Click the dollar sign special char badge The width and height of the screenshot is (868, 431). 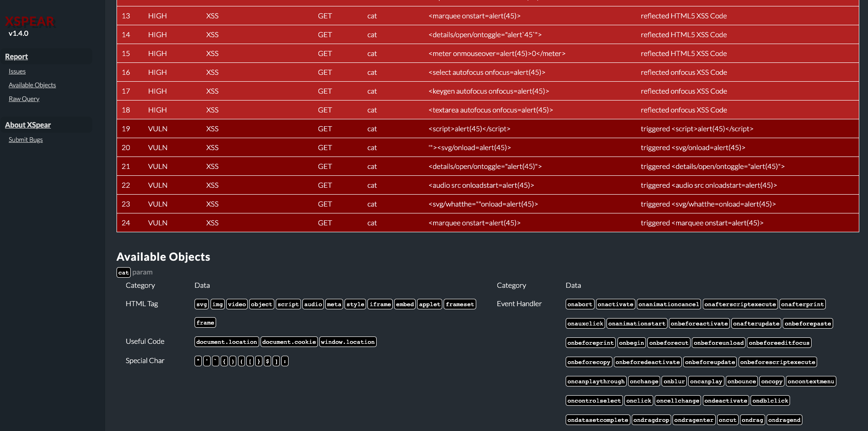click(267, 361)
